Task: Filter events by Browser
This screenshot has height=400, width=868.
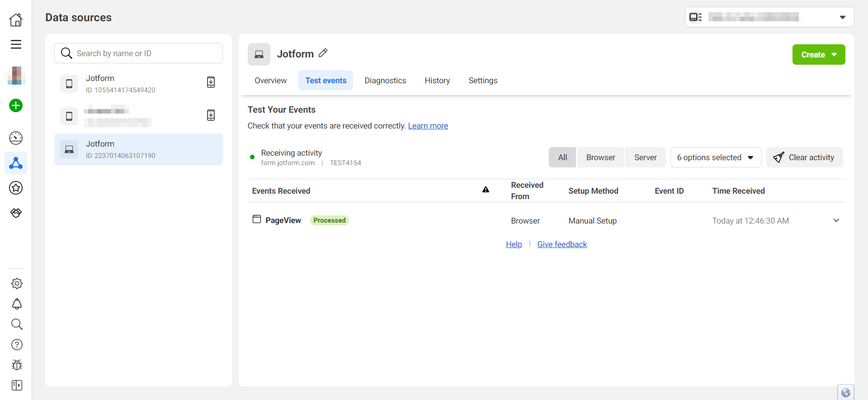Action: click(600, 157)
